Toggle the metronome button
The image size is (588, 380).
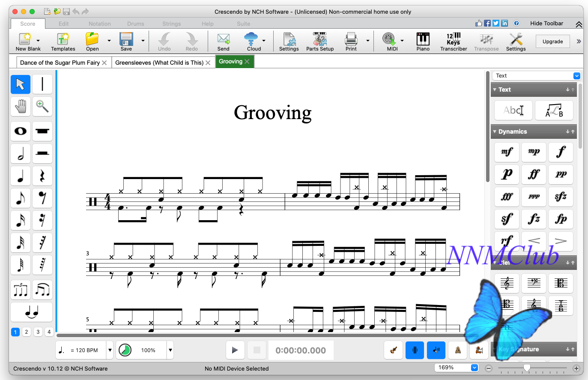coord(457,350)
